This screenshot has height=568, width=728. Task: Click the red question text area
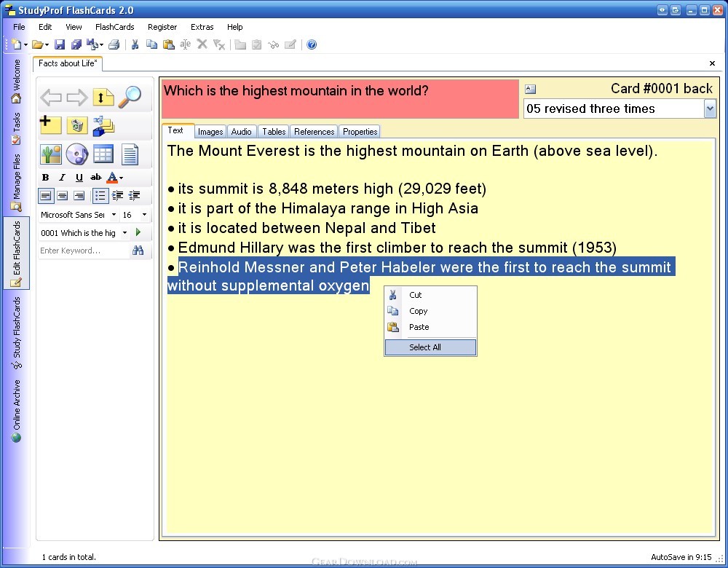coord(340,99)
